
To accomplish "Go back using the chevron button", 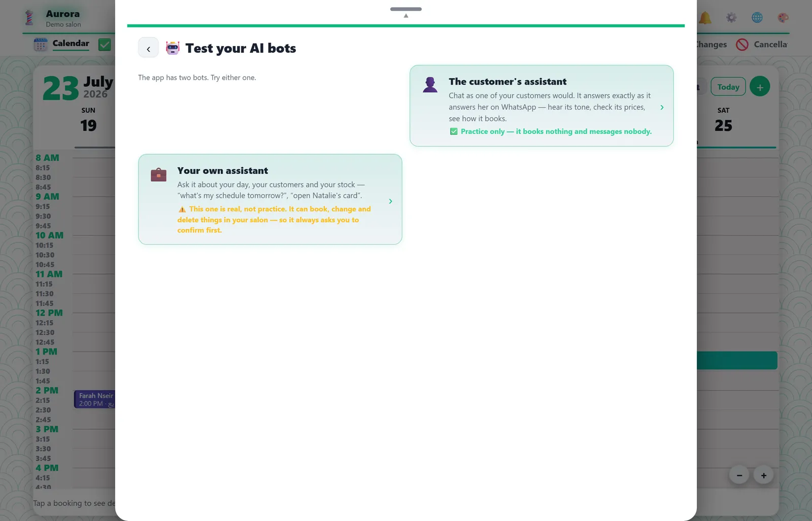I will 148,48.
